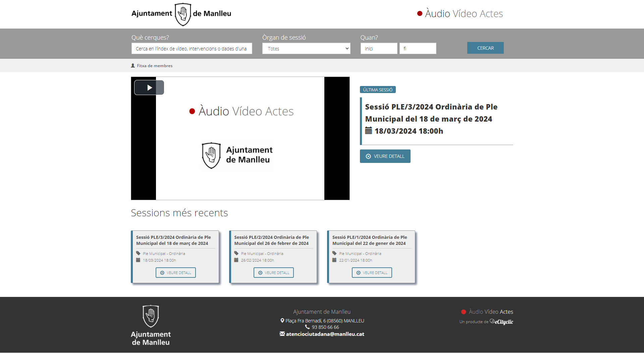The image size is (644, 353).
Task: Click the map pin icon beside Plaça Fra Bernadí
Action: click(282, 321)
